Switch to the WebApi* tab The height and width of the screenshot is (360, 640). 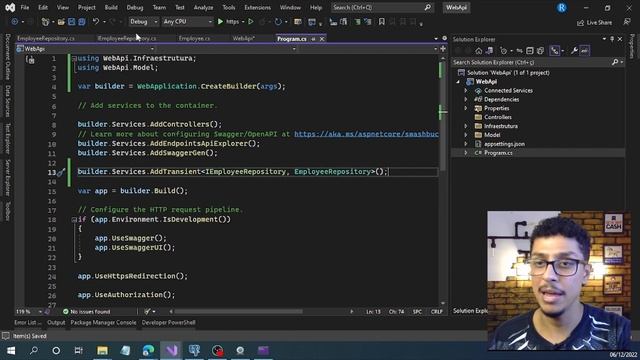pyautogui.click(x=244, y=39)
